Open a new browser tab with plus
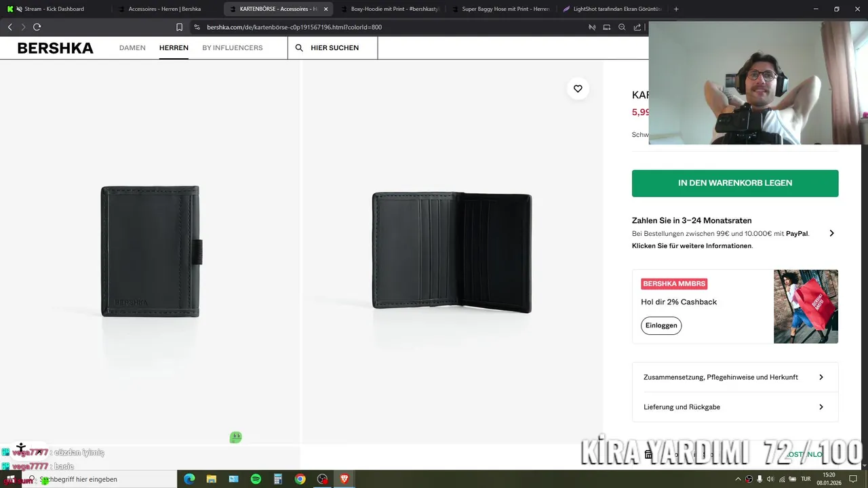 click(x=676, y=9)
